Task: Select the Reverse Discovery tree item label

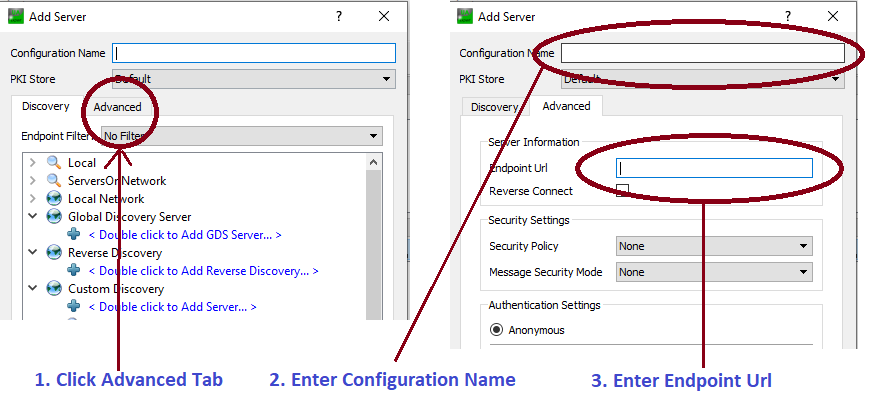Action: click(x=115, y=252)
